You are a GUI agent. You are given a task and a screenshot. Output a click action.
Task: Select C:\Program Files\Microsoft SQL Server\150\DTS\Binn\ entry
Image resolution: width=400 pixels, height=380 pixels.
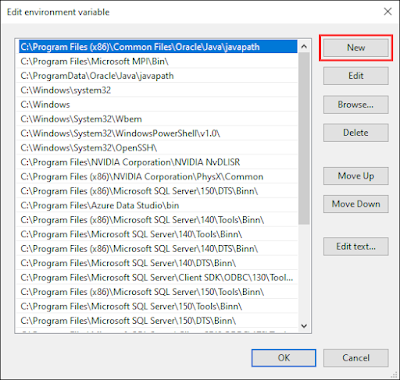157,321
